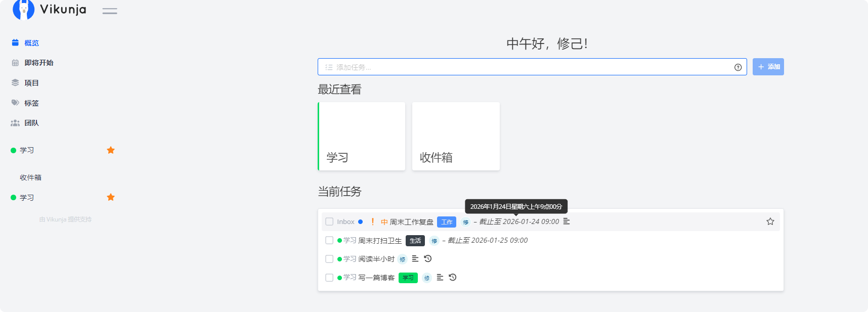Unfavorite the 学习 project below 收件箱
868x312 pixels.
point(111,197)
